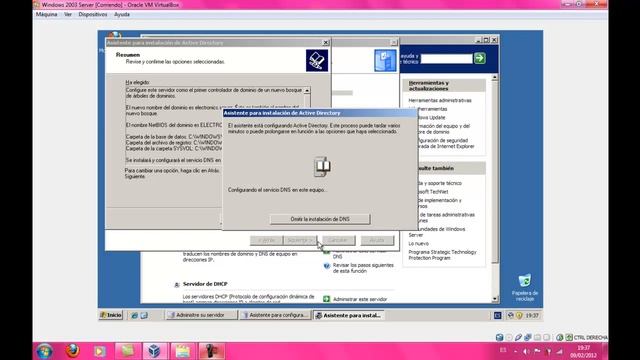Show hidden host tray icons arrow

[x=515, y=351]
